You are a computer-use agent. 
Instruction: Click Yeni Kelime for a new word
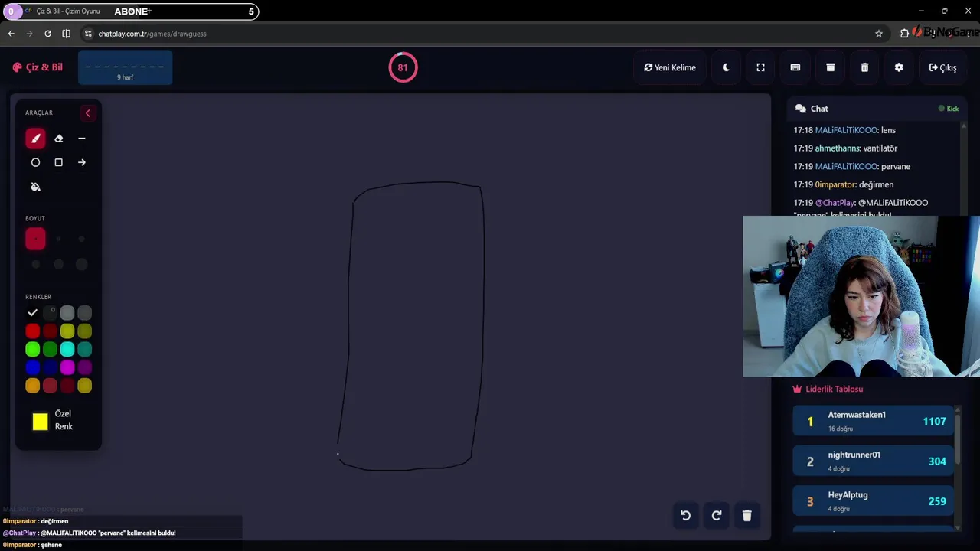(670, 67)
